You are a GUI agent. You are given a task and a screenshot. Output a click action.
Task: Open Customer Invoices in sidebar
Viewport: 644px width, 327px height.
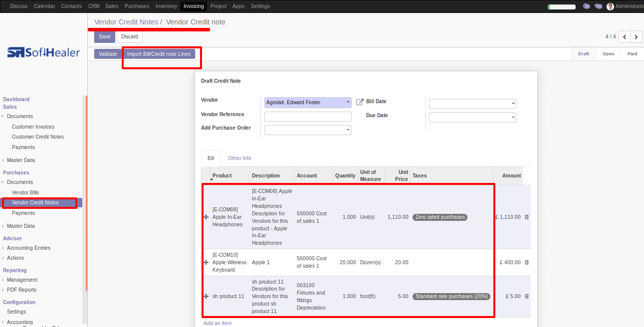pyautogui.click(x=33, y=127)
